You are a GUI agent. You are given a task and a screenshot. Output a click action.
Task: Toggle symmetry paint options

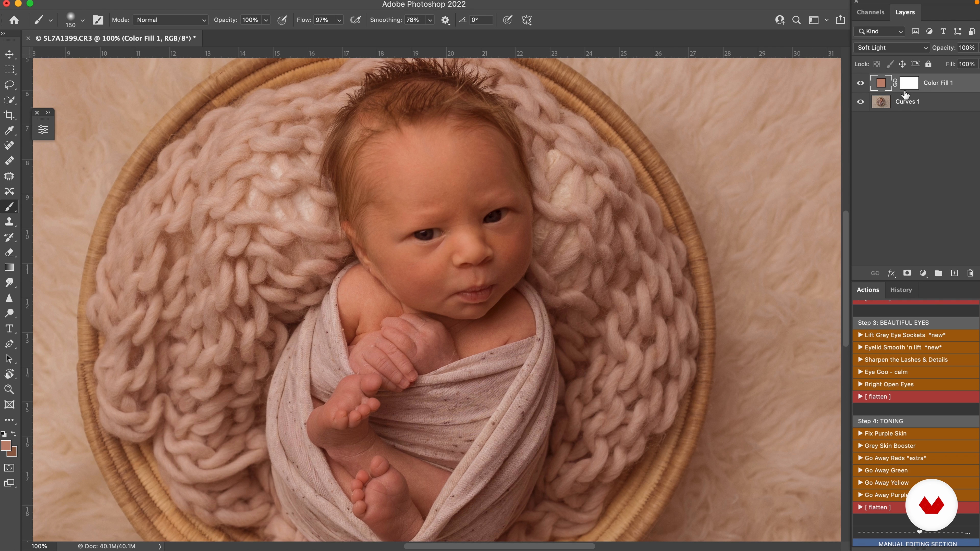526,20
